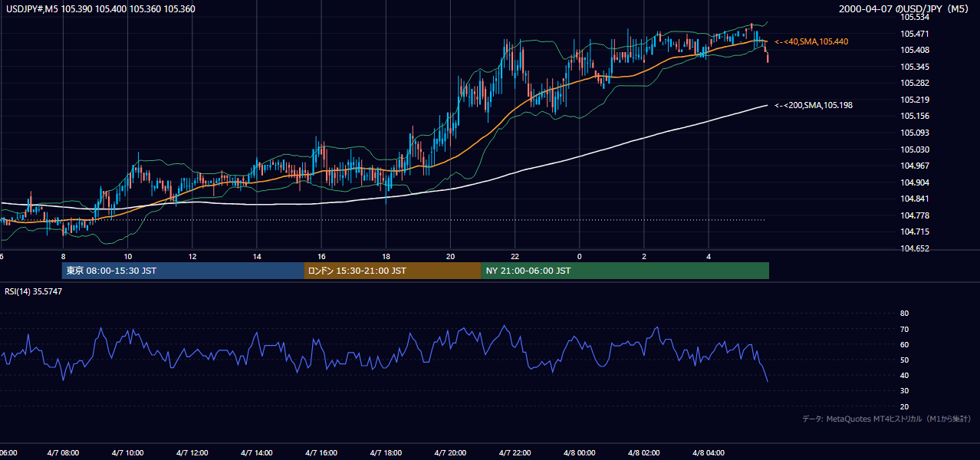The height and width of the screenshot is (460, 980).
Task: Click the RSI(14) 35.5747 indicator label
Action: tap(34, 291)
